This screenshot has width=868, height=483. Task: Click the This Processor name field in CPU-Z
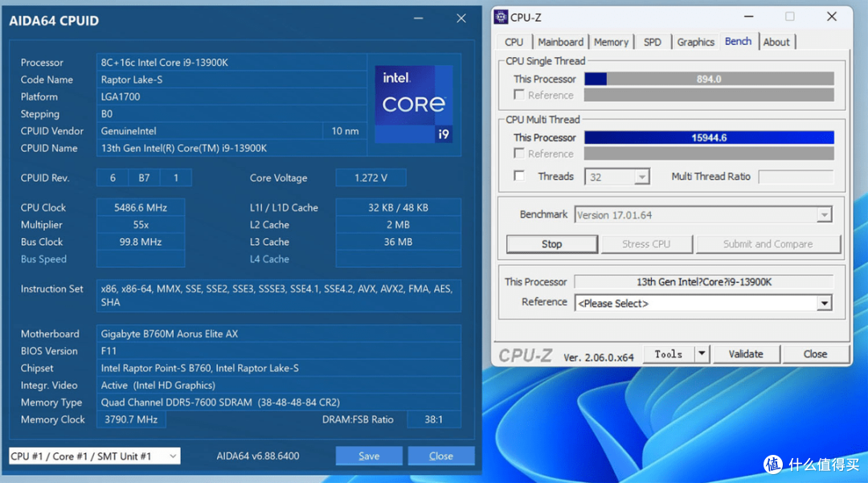pos(703,281)
